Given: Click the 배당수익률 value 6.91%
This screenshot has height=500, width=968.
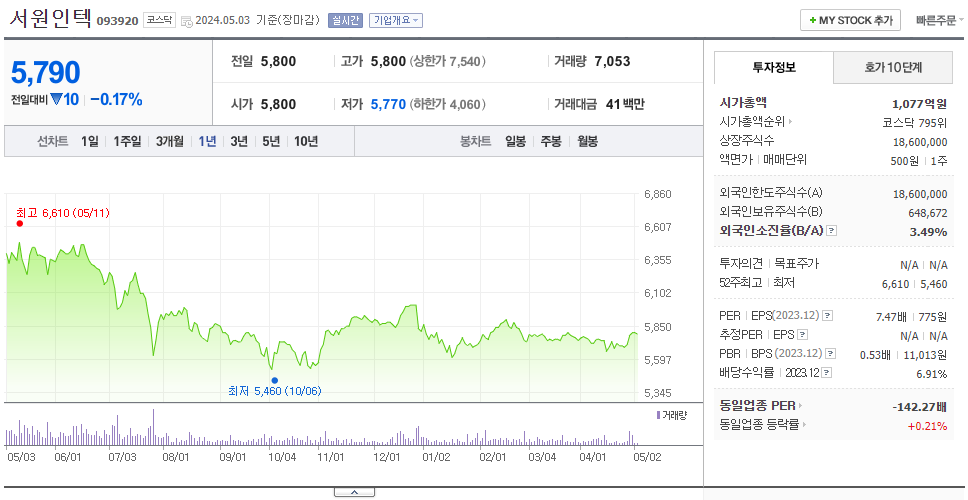Looking at the screenshot, I should pos(932,374).
